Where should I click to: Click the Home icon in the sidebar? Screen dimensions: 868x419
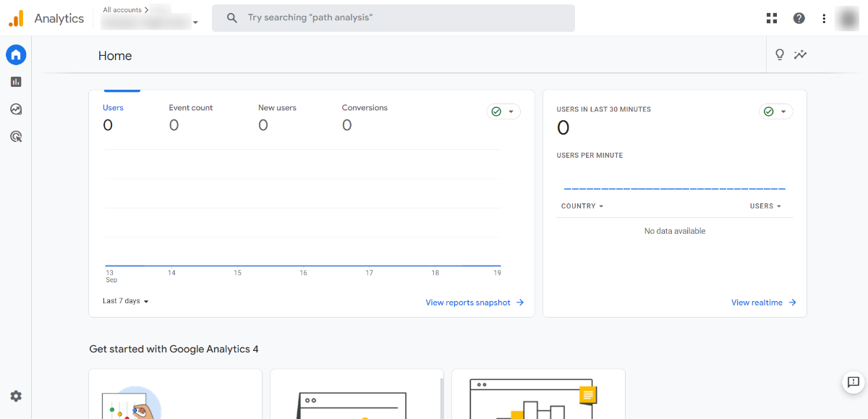pyautogui.click(x=16, y=54)
